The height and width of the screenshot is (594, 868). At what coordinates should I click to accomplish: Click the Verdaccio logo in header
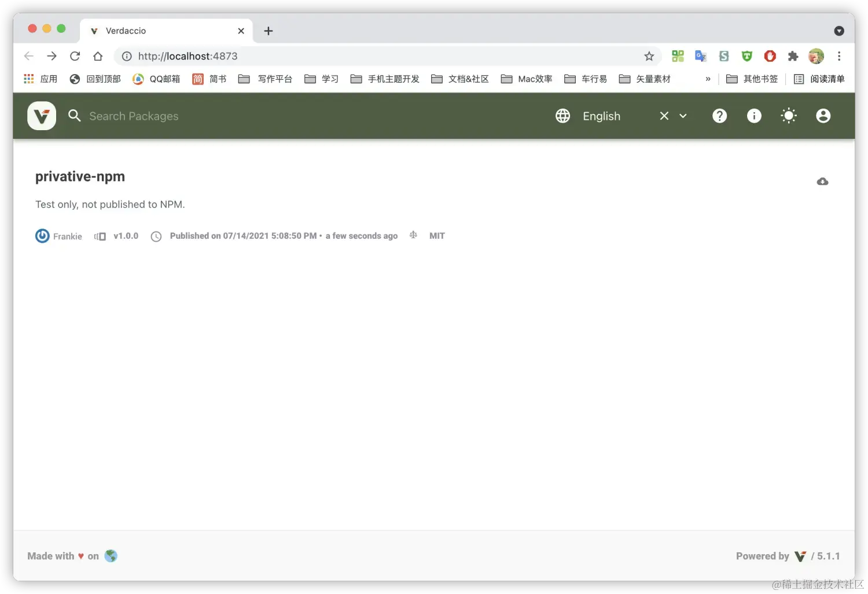click(42, 116)
